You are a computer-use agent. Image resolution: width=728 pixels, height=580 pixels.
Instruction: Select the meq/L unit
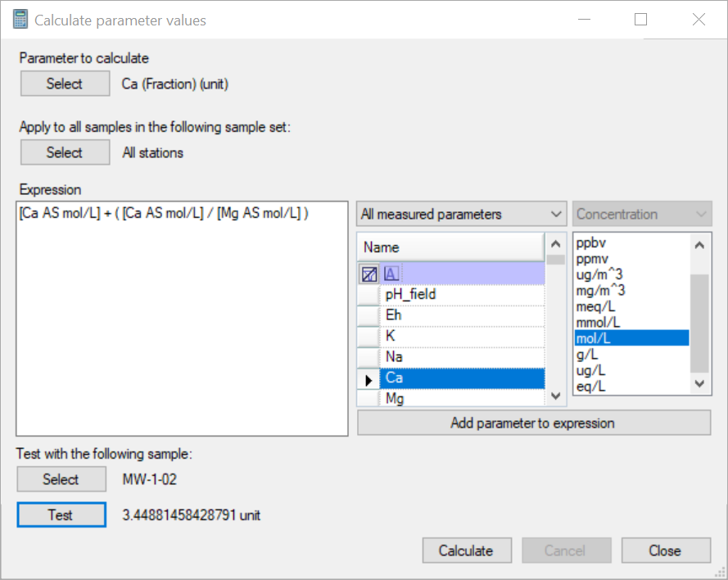595,307
